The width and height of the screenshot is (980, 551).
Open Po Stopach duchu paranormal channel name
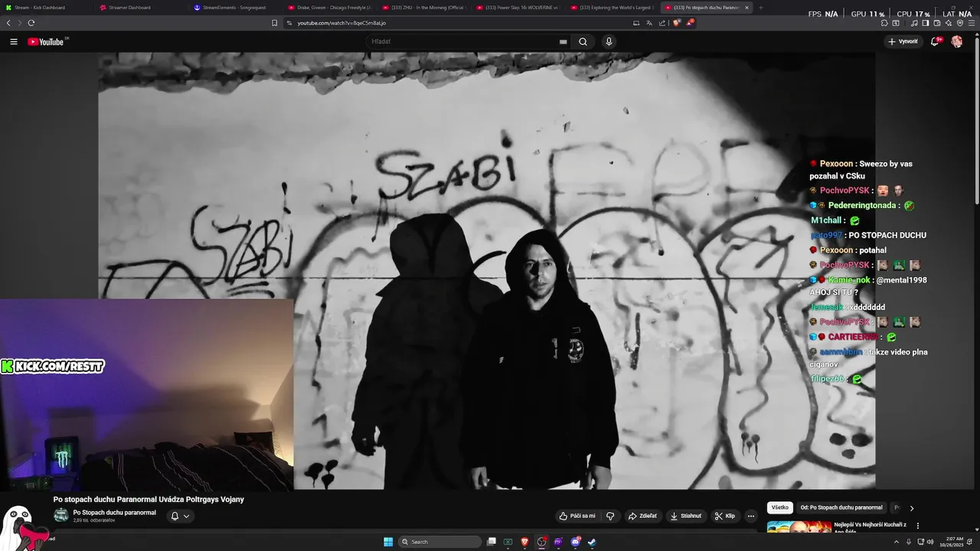tap(115, 513)
